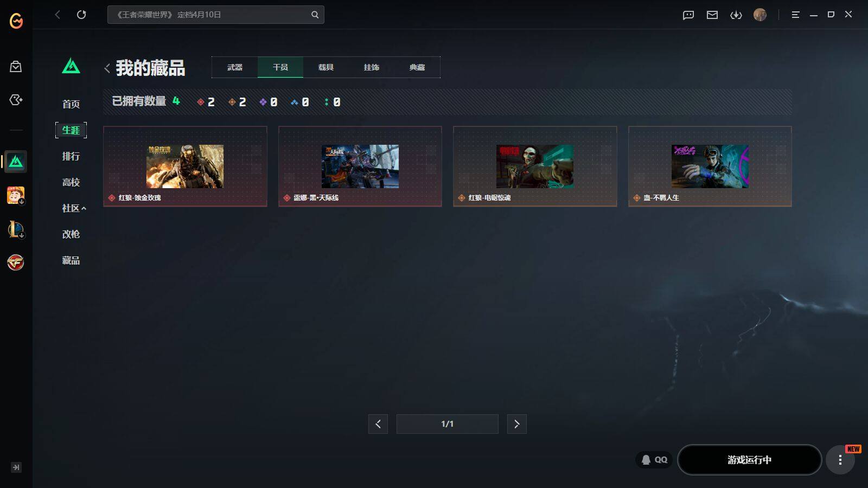Open 改枪 in side navigation
This screenshot has width=868, height=488.
coord(71,234)
